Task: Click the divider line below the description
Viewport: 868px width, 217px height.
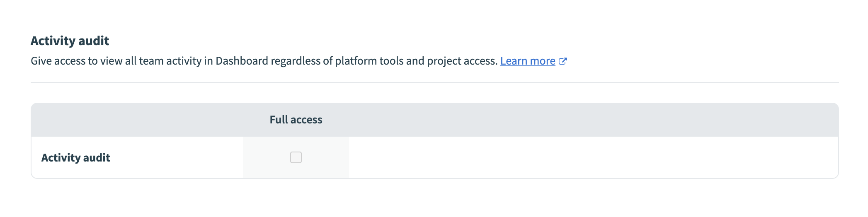Action: (434, 82)
